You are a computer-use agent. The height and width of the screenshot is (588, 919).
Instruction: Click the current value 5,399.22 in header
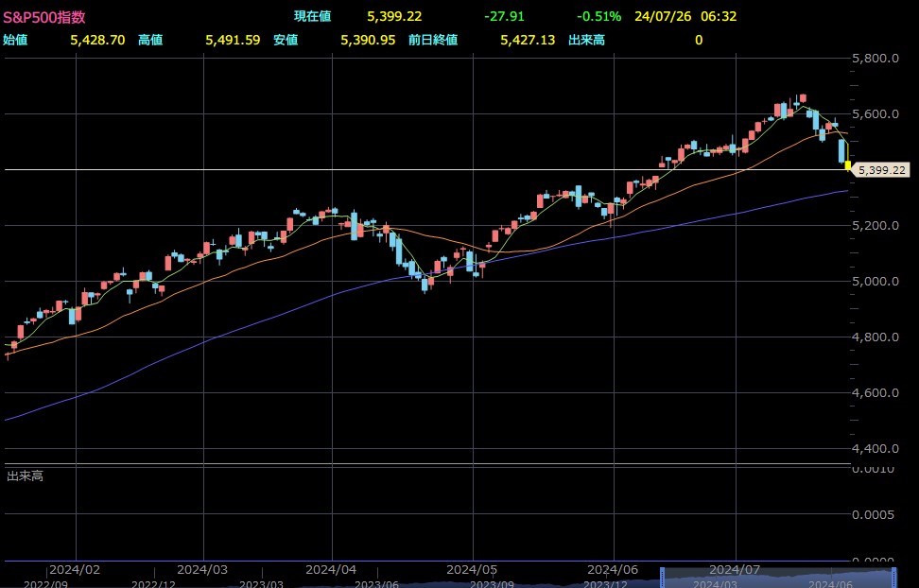click(394, 16)
